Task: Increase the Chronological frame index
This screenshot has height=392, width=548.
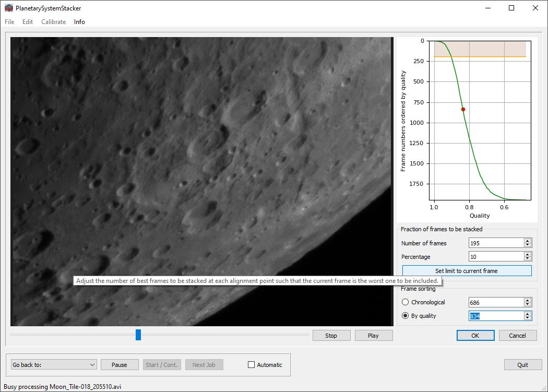Action: point(528,300)
